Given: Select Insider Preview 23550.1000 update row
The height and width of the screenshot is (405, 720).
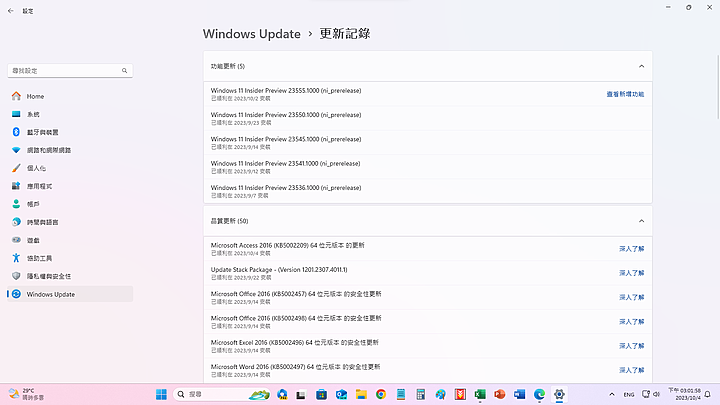Looking at the screenshot, I should pyautogui.click(x=428, y=118).
